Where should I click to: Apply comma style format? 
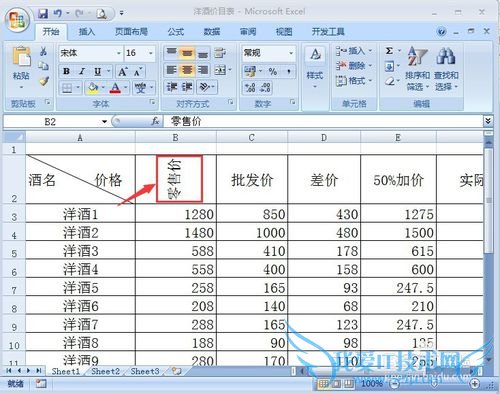pyautogui.click(x=289, y=71)
